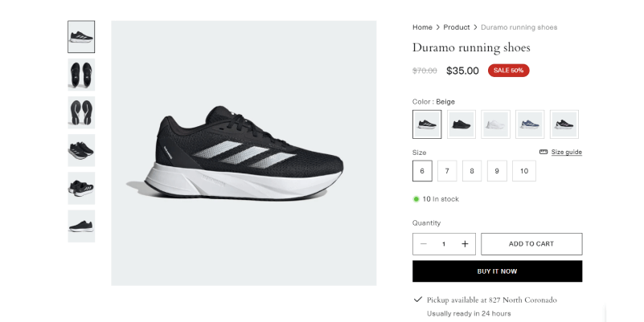Select size 8
This screenshot has width=644, height=322.
coord(473,171)
